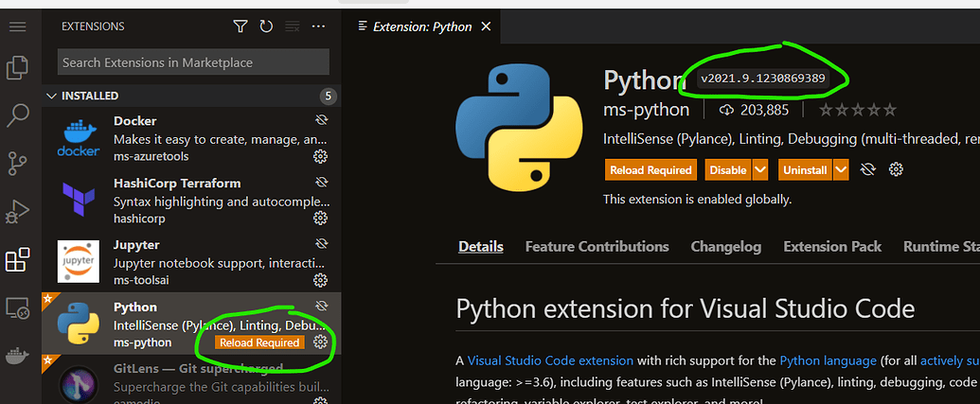Open the Explorer view in activity bar
Screen dimensions: 980x404
pyautogui.click(x=17, y=67)
